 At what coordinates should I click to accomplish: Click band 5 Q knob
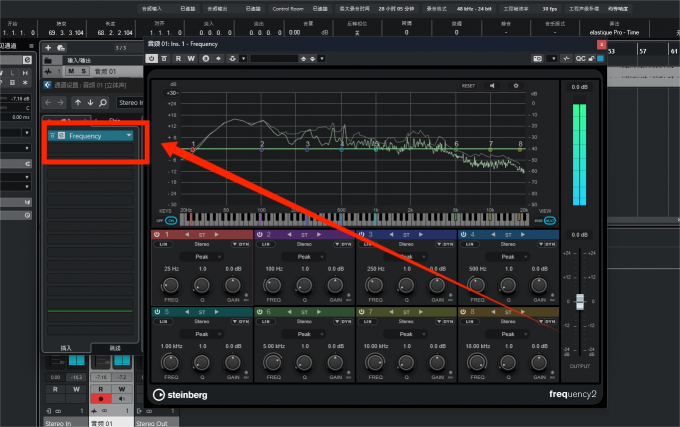click(x=202, y=362)
